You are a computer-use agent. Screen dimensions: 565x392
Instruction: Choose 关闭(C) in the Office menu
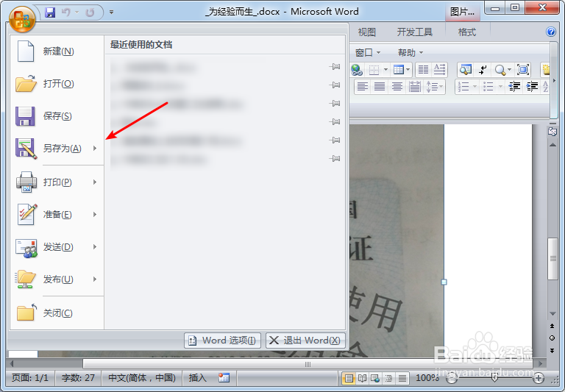click(x=57, y=313)
